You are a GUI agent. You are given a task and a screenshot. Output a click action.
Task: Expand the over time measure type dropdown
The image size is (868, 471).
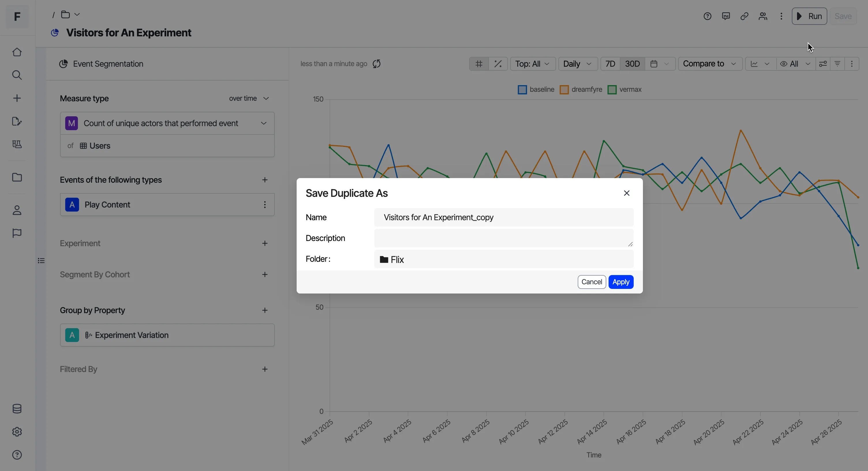(249, 98)
